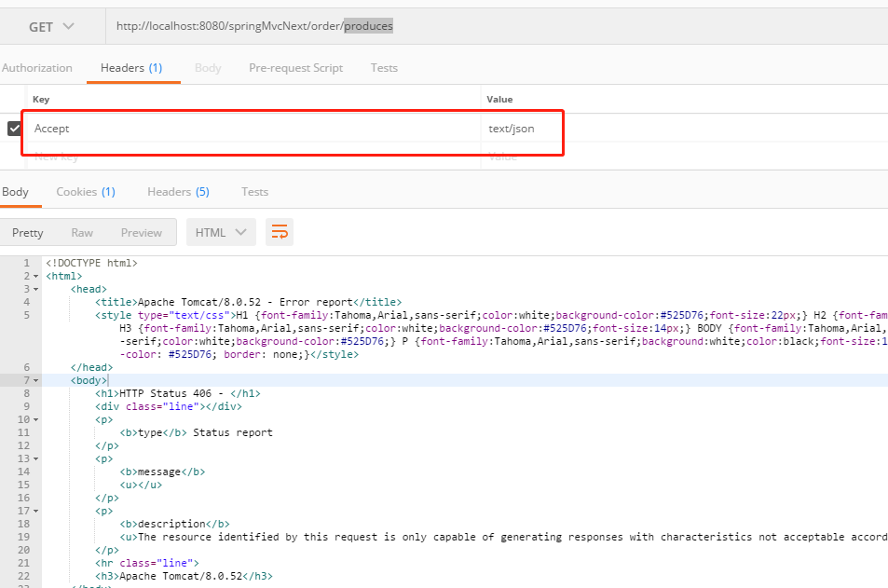
Task: Click the div class="line" code line
Action: click(169, 406)
